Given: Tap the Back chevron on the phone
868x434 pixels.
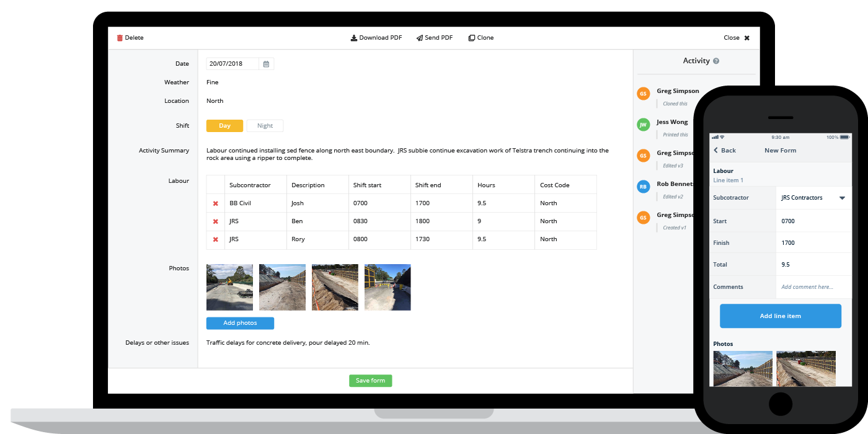Looking at the screenshot, I should 716,151.
